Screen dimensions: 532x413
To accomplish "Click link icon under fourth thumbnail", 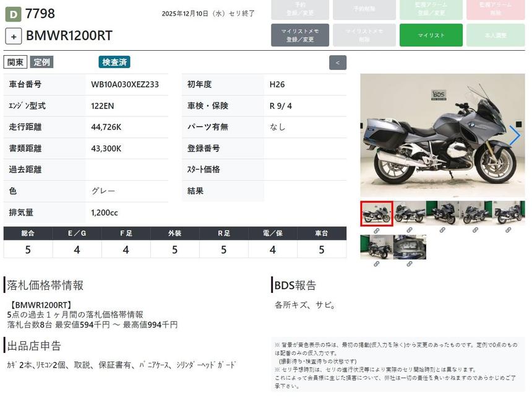I will point(475,230).
